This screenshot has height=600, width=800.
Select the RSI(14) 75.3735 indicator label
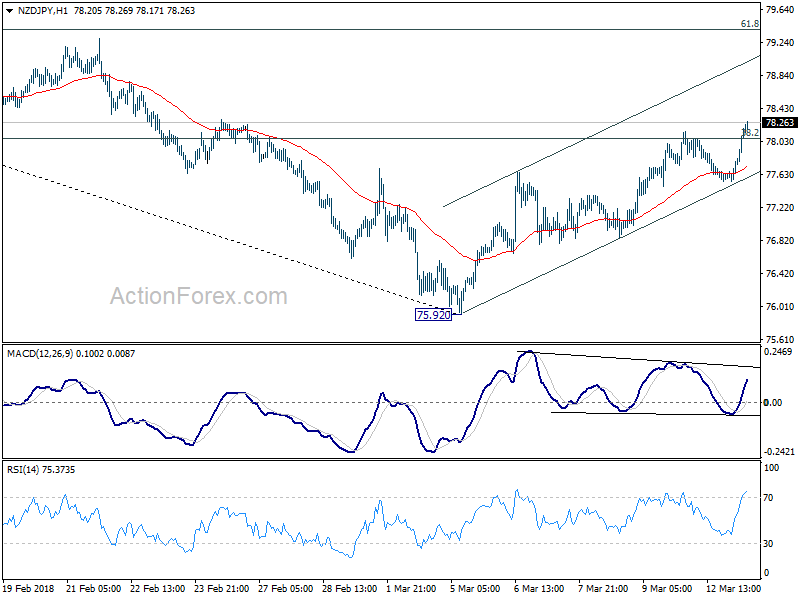41,469
